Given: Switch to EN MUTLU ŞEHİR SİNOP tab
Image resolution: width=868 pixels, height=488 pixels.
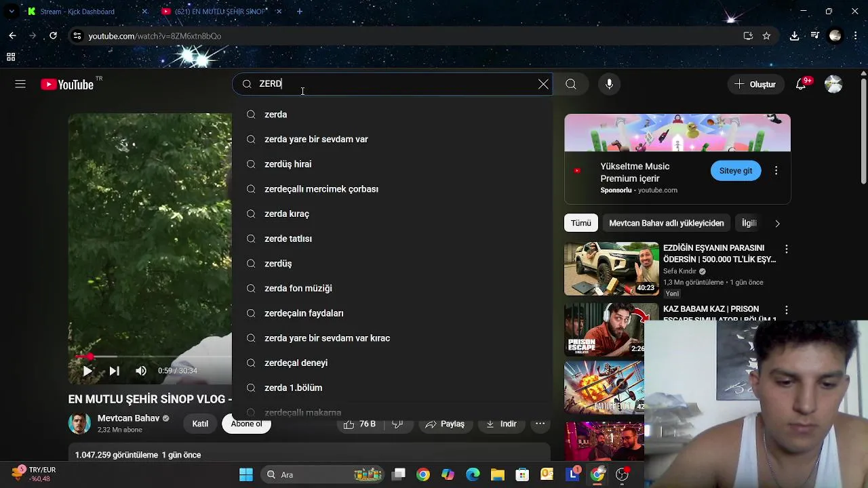Looking at the screenshot, I should tap(220, 12).
